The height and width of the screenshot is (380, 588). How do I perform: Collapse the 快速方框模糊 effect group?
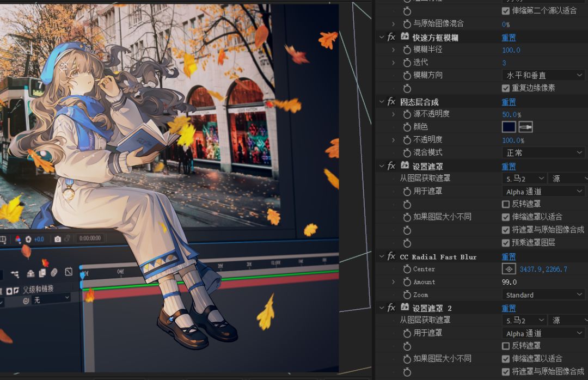coord(382,38)
